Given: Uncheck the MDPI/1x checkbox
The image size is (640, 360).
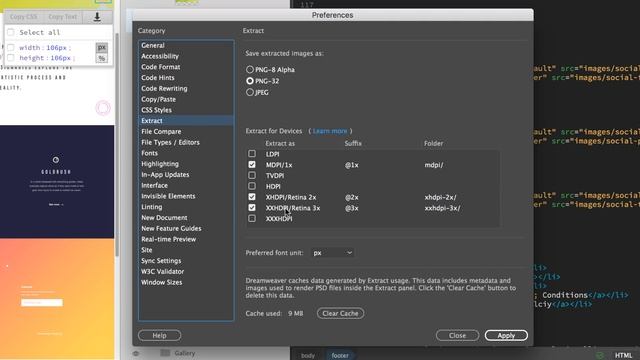Looking at the screenshot, I should pyautogui.click(x=252, y=164).
